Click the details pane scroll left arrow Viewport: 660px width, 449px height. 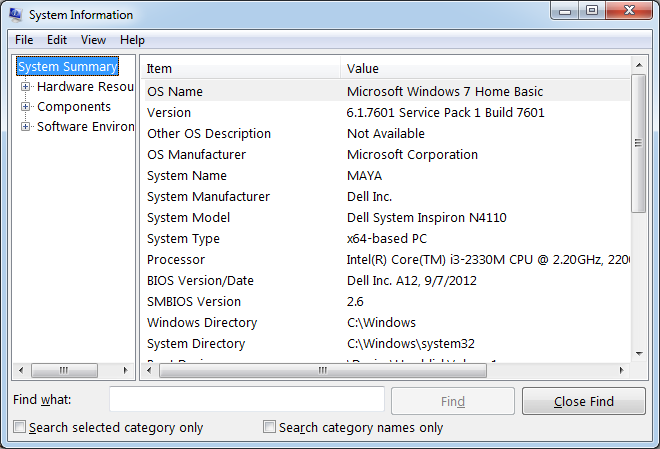[x=149, y=371]
